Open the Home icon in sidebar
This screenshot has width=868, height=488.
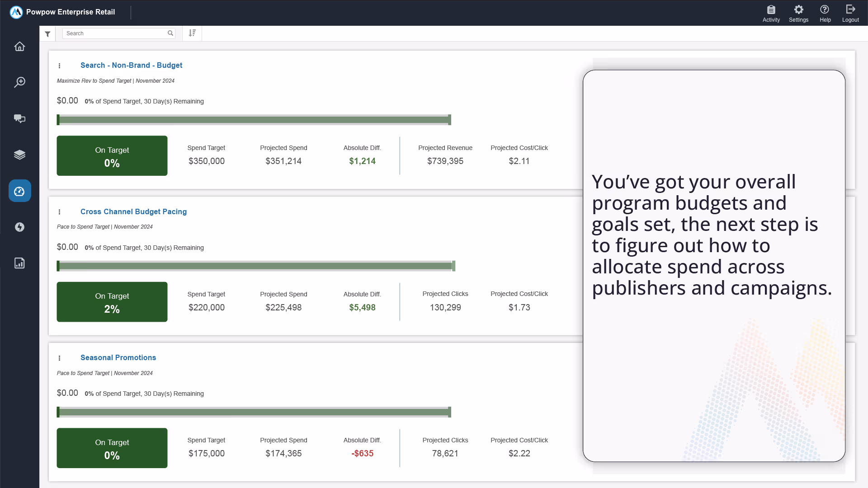(19, 47)
